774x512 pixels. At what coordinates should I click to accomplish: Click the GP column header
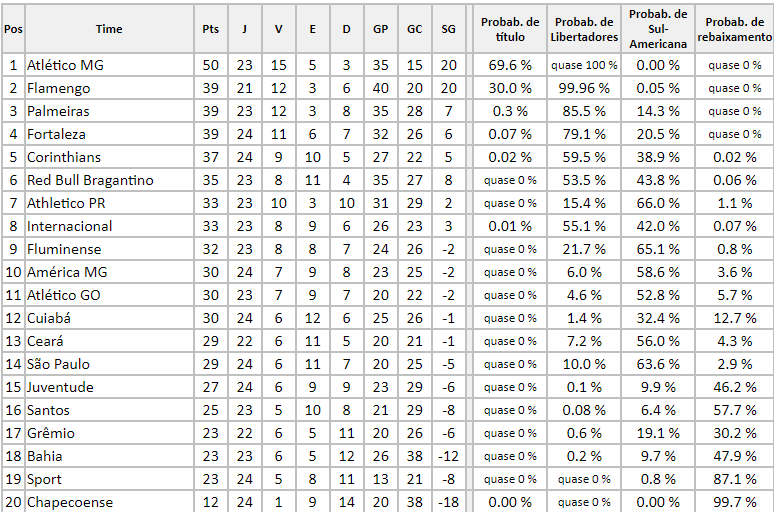[380, 29]
